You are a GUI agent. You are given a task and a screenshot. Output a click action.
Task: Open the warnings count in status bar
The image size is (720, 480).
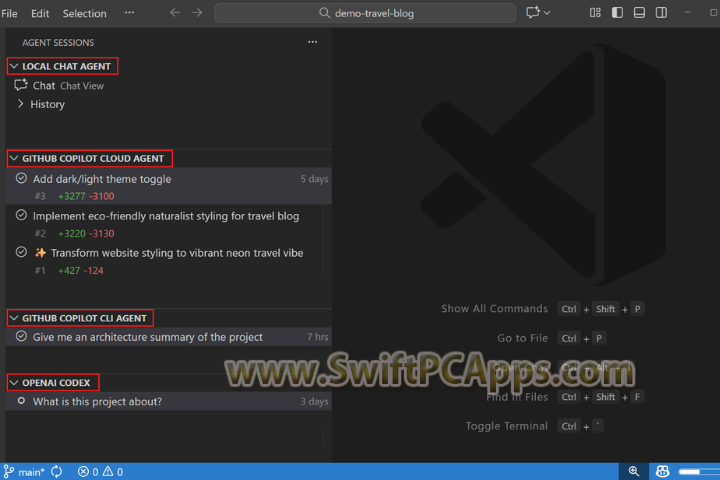[112, 472]
